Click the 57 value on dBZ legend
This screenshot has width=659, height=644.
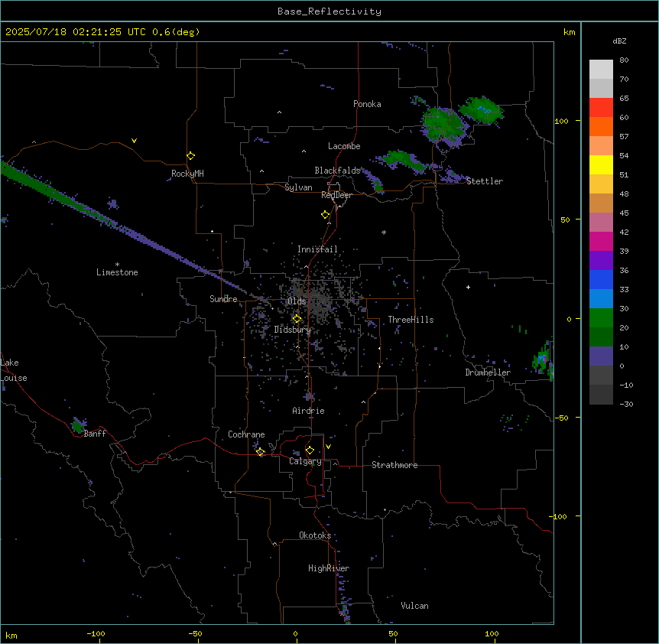point(624,136)
